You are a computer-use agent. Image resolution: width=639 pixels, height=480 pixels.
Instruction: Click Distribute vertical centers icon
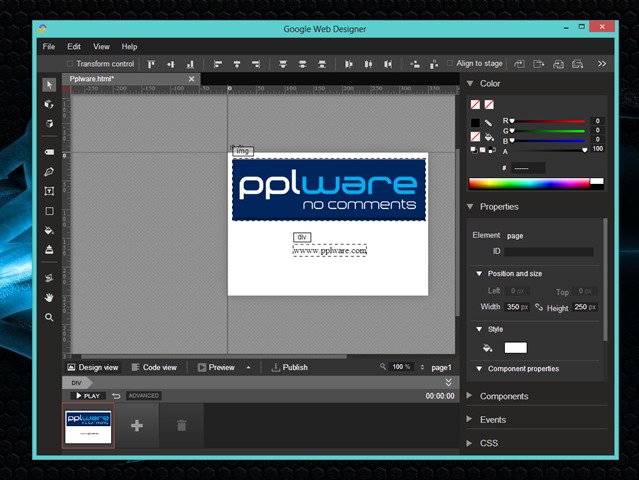tap(302, 64)
